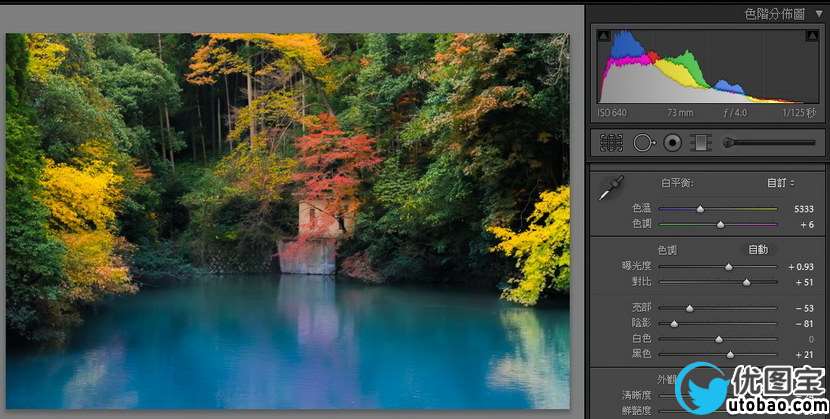Image resolution: width=830 pixels, height=419 pixels.
Task: Click the 黑色 blacks slider handle
Action: pyautogui.click(x=730, y=354)
